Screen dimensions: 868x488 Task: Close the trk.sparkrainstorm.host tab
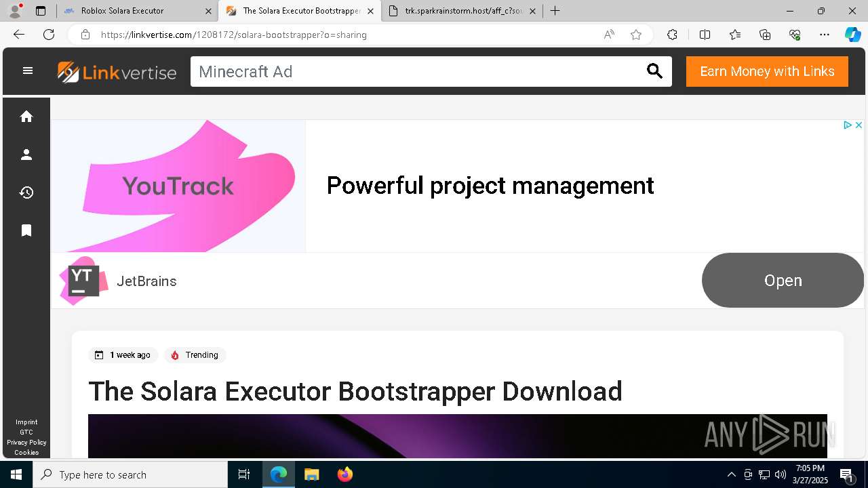532,11
